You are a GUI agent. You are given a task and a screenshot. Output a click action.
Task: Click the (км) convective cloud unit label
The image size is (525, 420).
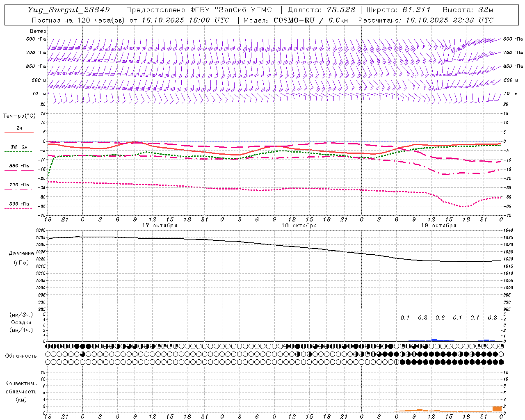coord(21,399)
